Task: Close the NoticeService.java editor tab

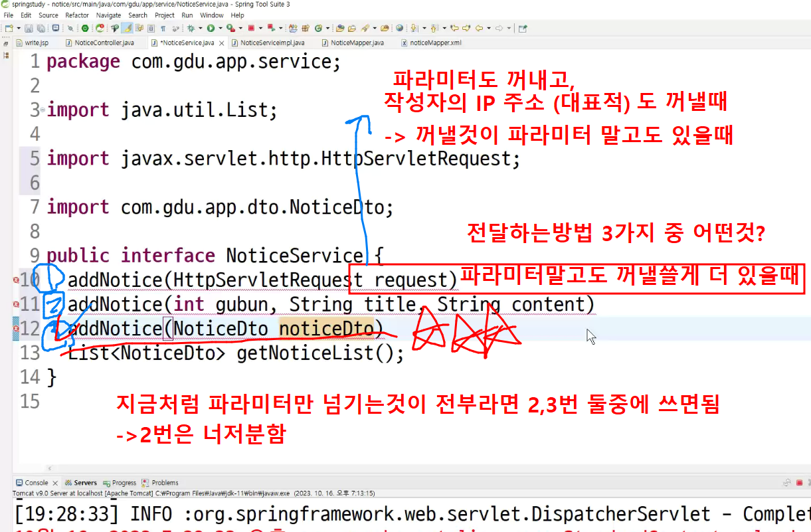Action: [x=220, y=43]
